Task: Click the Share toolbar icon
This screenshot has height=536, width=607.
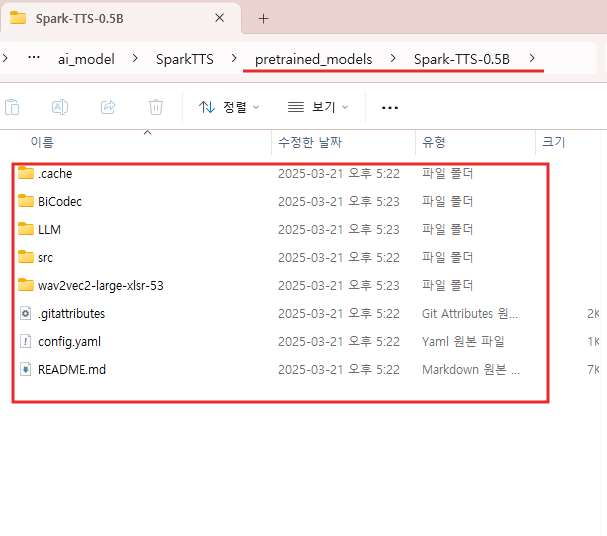Action: pyautogui.click(x=108, y=107)
